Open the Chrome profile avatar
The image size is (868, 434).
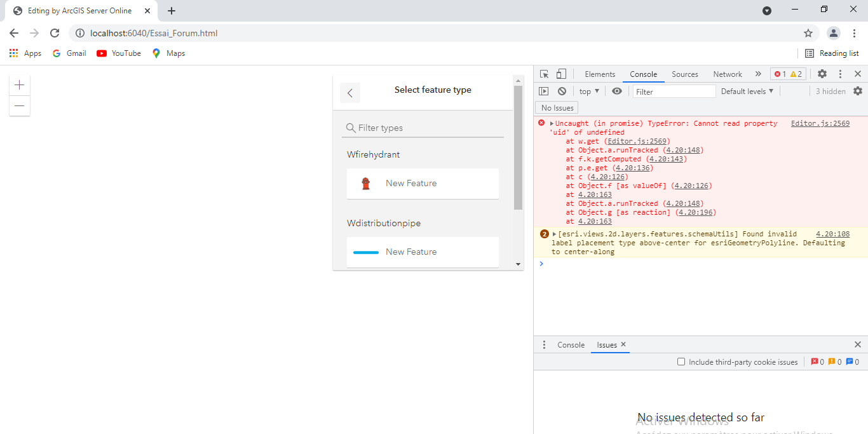point(834,33)
